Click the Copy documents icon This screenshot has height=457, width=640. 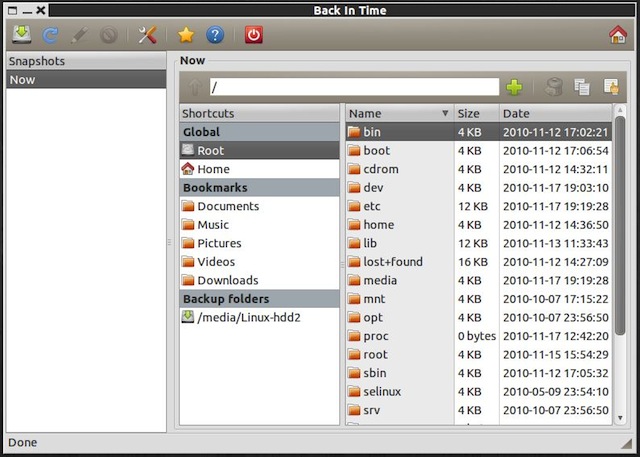(582, 87)
